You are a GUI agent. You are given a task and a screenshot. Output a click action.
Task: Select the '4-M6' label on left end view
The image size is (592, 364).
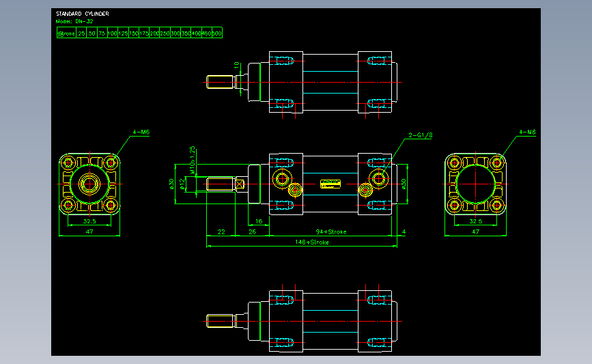pos(141,132)
